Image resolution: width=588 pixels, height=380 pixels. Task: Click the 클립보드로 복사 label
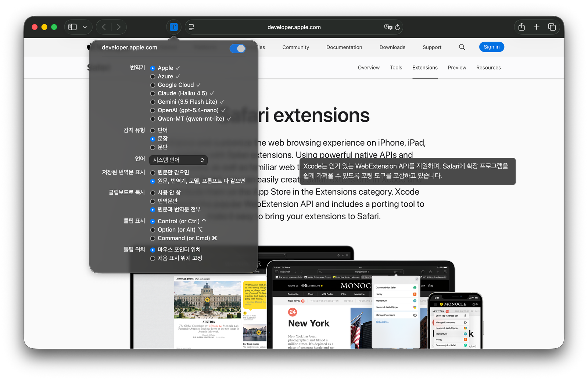pos(127,192)
